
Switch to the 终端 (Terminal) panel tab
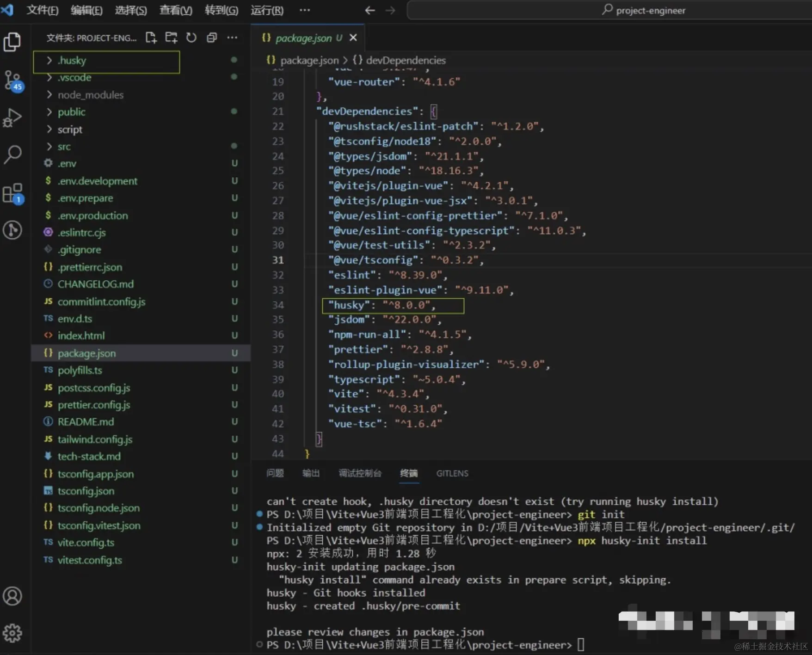tap(409, 473)
